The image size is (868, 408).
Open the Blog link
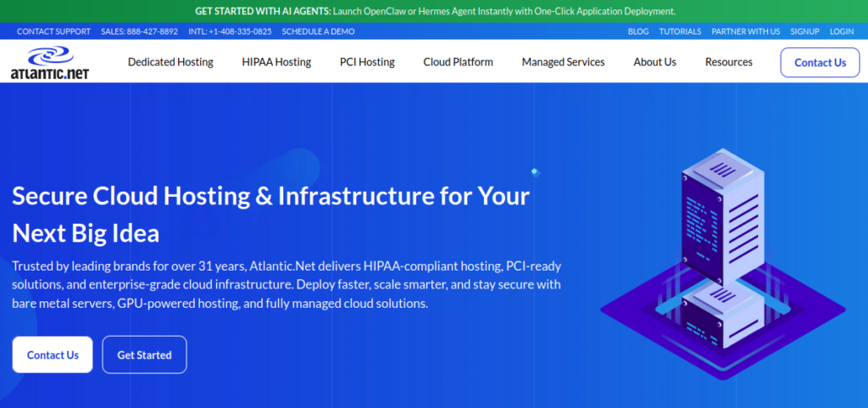coord(638,31)
